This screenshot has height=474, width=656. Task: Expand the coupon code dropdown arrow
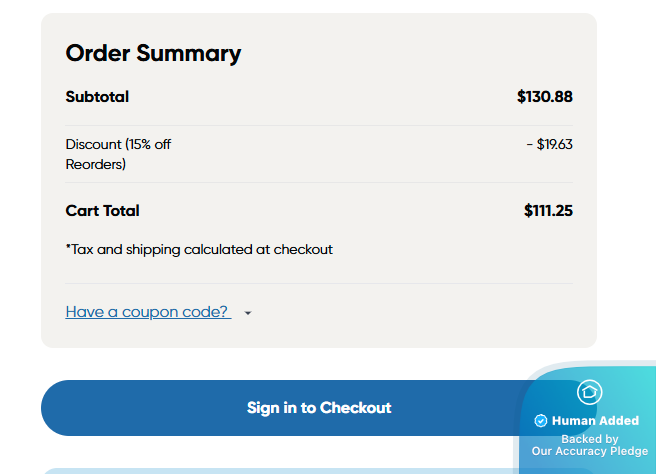(x=248, y=313)
